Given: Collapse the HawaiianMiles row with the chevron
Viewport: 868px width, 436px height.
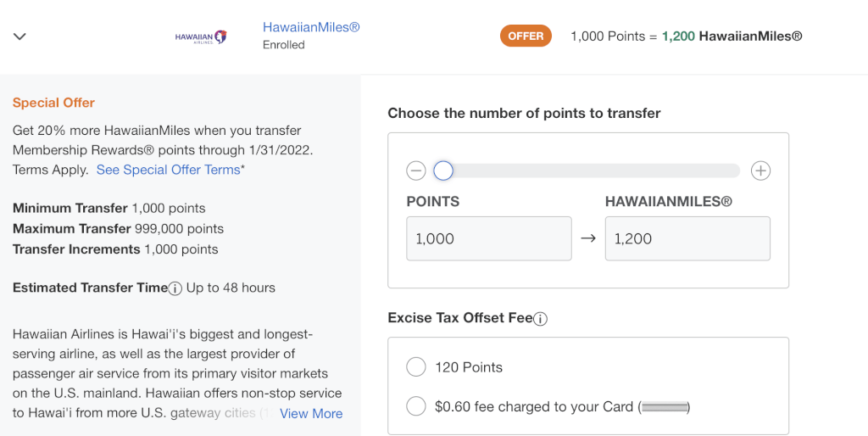Looking at the screenshot, I should tap(20, 36).
